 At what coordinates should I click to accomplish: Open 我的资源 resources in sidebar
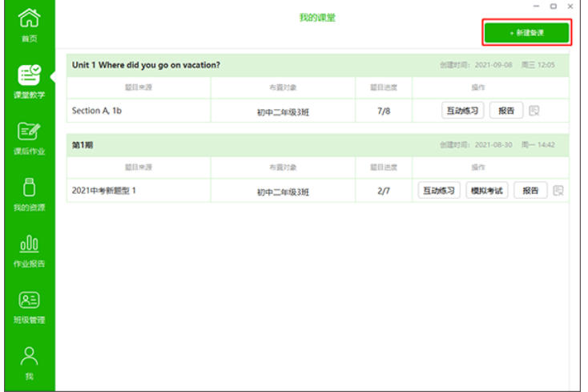[x=28, y=193]
